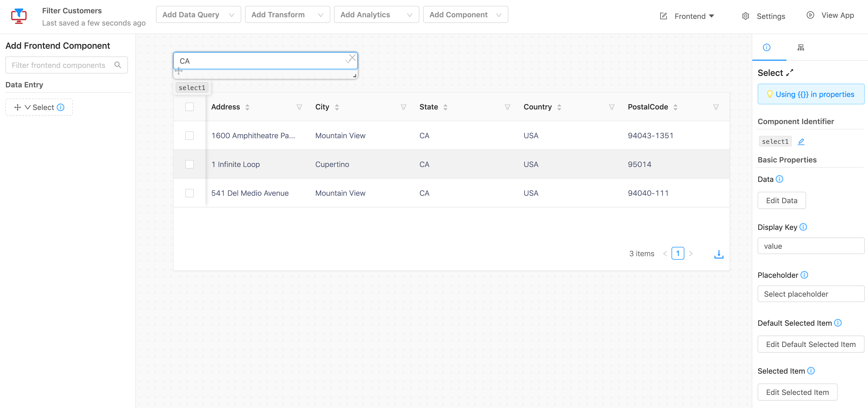
Task: Open info for Display Key property
Action: 803,227
